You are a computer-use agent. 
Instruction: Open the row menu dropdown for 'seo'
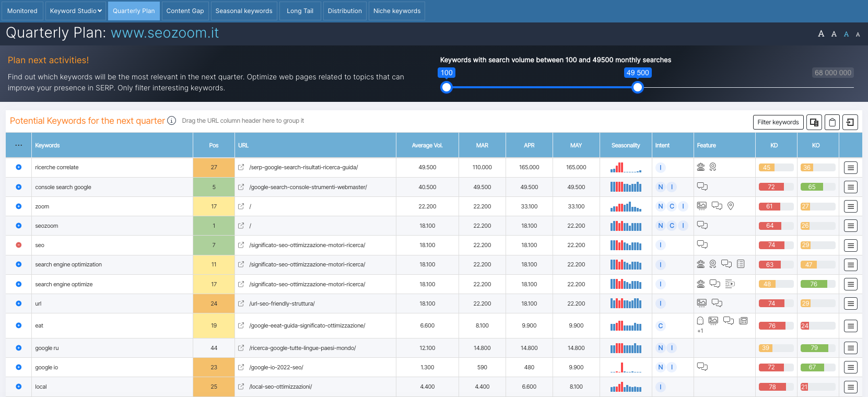point(851,245)
